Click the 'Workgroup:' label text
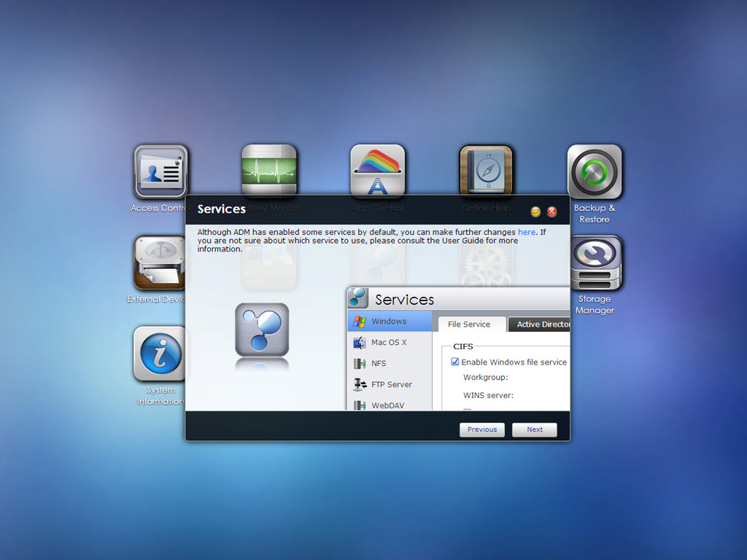The width and height of the screenshot is (747, 560). [485, 377]
